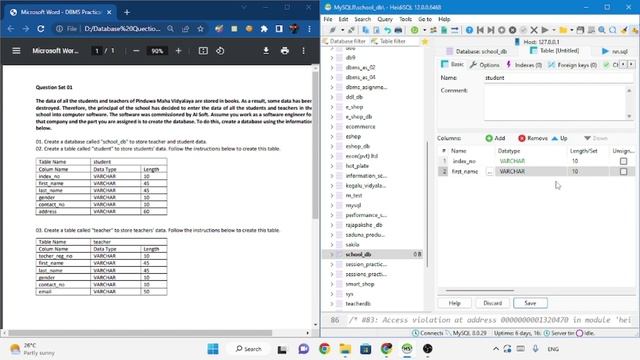Open HeidiSQL help blue question icon
This screenshot has width=640, height=360.
469,30
